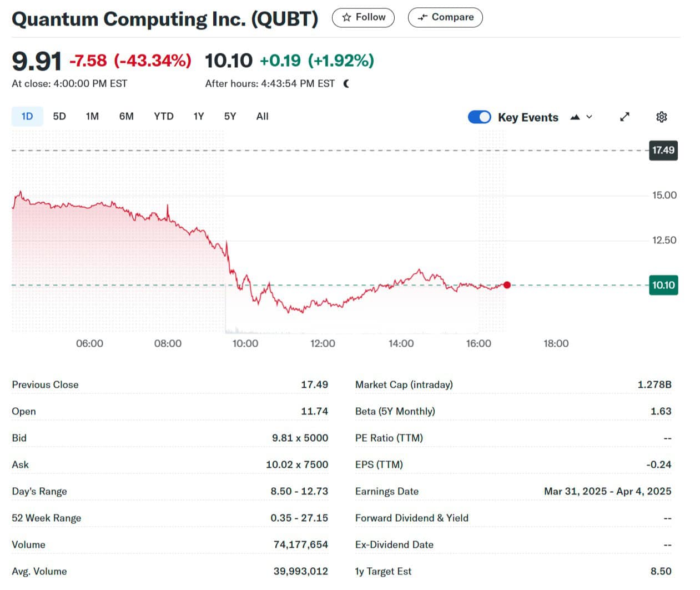Image resolution: width=700 pixels, height=590 pixels.
Task: Click the star icon in Follow button
Action: pyautogui.click(x=345, y=17)
